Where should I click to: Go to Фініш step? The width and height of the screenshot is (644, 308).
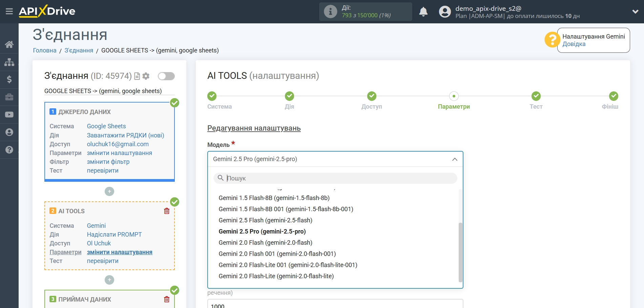tap(614, 96)
